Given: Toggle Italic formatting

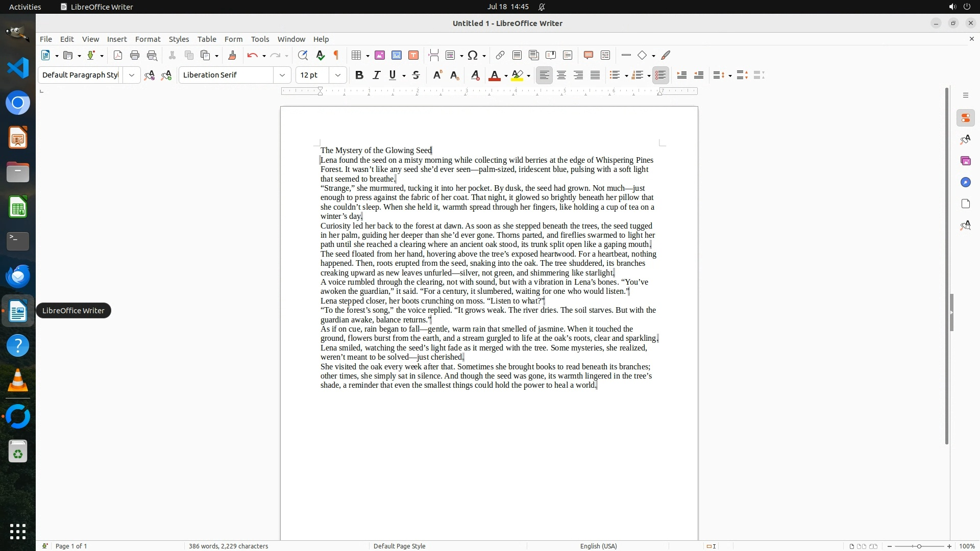Looking at the screenshot, I should [x=376, y=75].
